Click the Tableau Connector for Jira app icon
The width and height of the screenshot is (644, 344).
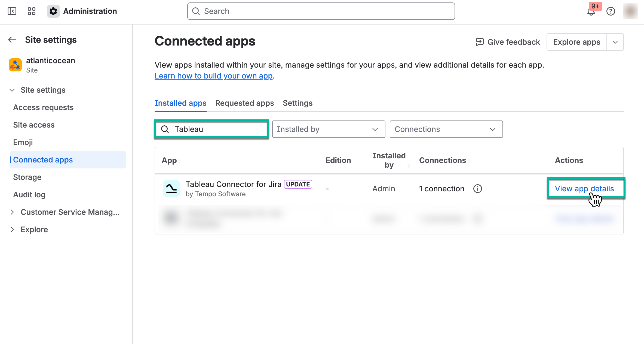pos(171,188)
